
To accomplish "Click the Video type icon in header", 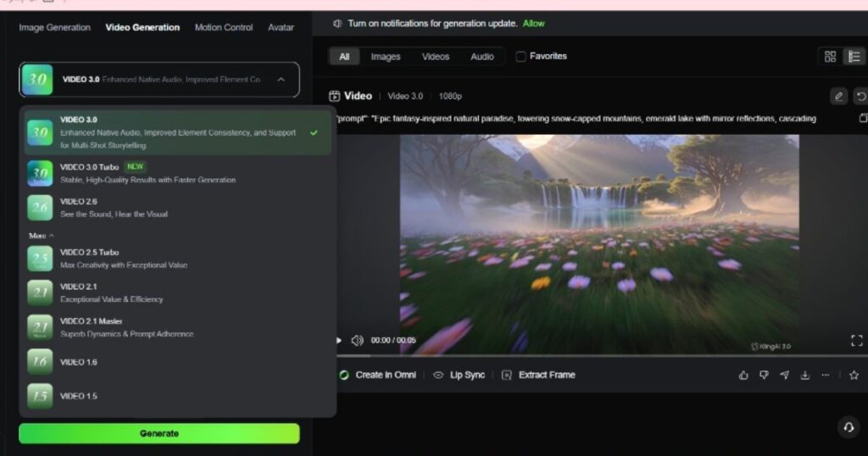I will (334, 97).
